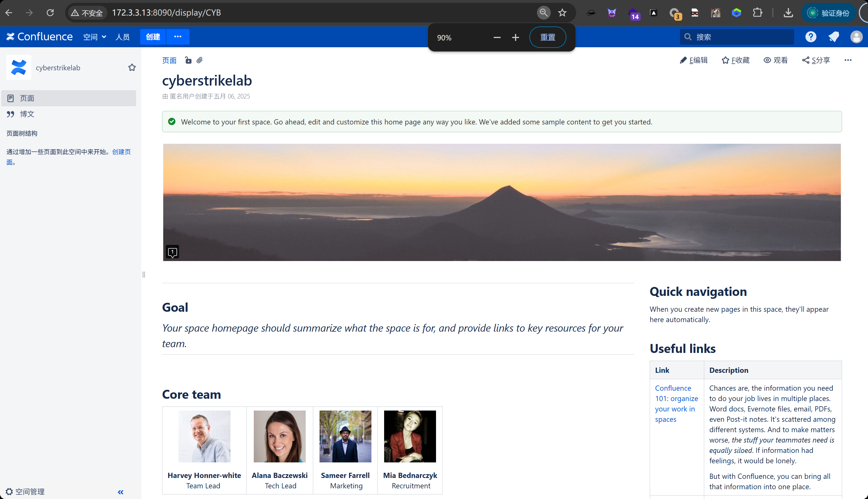Toggle favorite star for cyberstrikelab space
The width and height of the screenshot is (868, 499).
132,67
